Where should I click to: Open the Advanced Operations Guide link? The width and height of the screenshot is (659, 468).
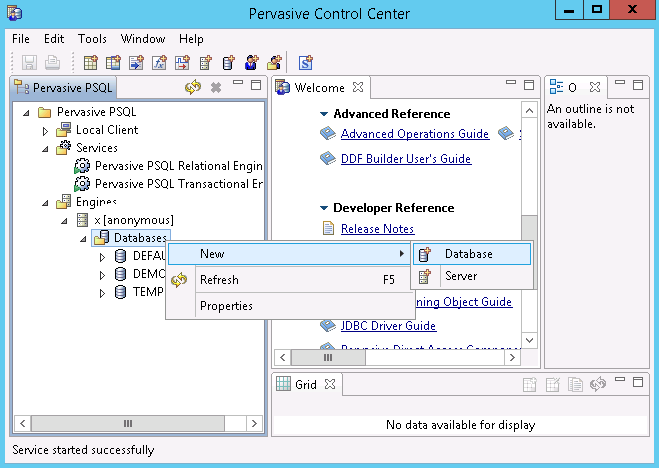414,134
